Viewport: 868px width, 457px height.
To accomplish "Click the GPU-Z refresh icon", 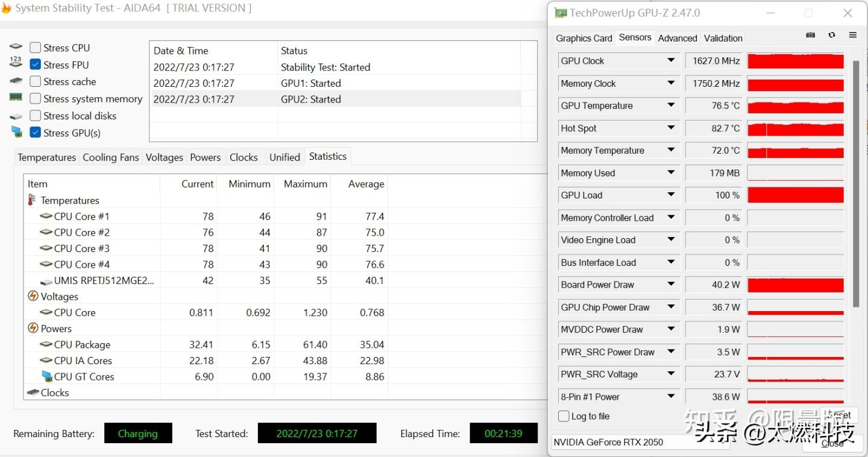I will pos(832,36).
